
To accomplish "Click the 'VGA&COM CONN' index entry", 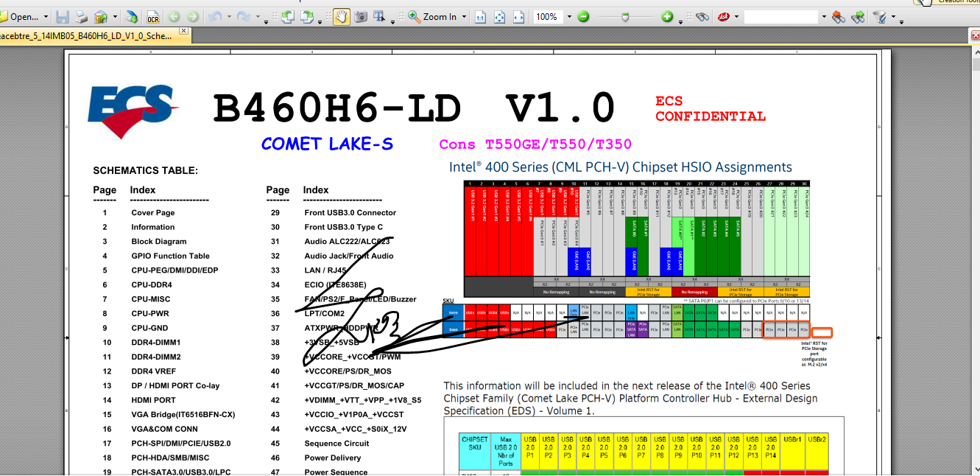I will 165,429.
